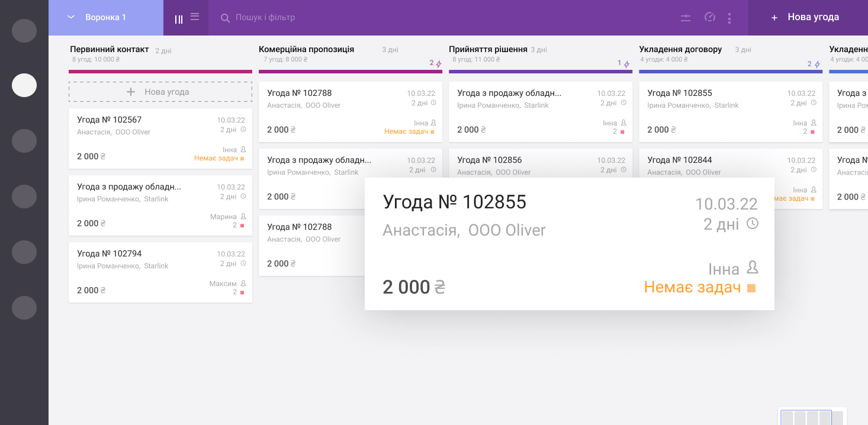Screen dimensions: 868x425
Task: Click lightning icon in Прийняття рішення header
Action: pyautogui.click(x=626, y=64)
